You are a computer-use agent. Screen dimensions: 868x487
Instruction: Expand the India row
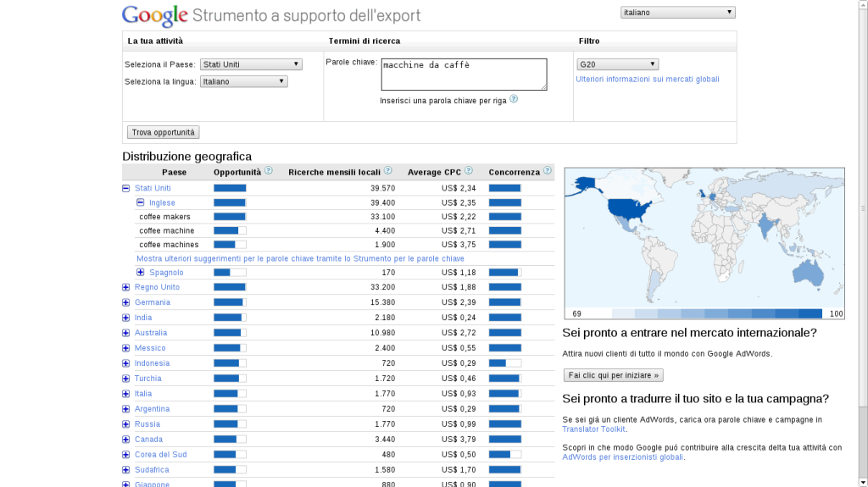click(125, 318)
